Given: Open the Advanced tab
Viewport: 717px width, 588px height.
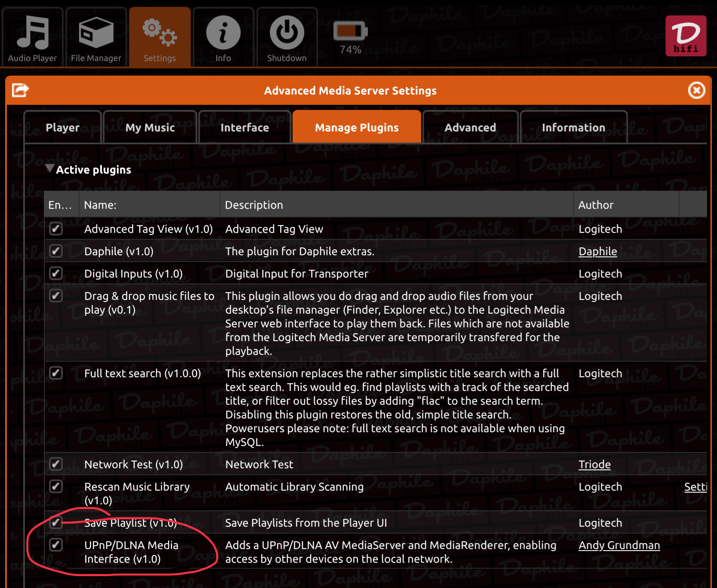Looking at the screenshot, I should 470,127.
